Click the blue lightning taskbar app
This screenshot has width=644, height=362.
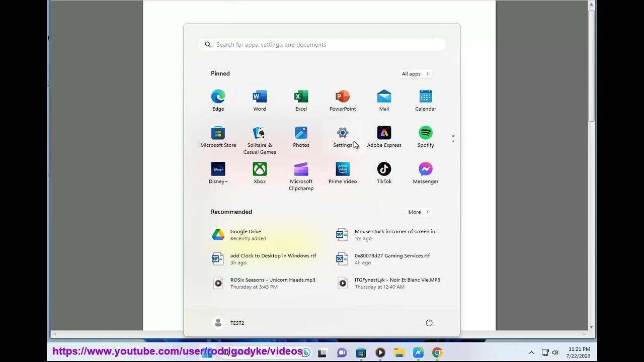pyautogui.click(x=418, y=353)
